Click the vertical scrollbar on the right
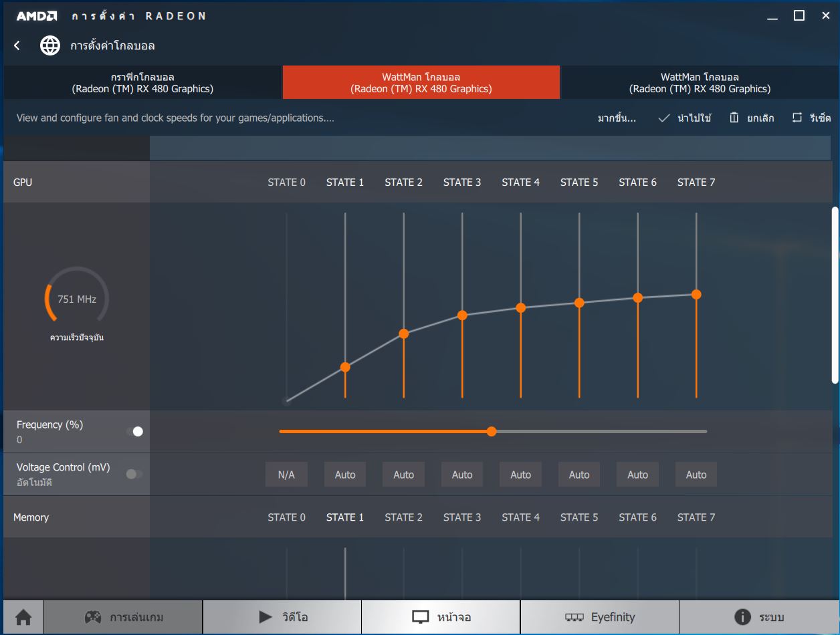This screenshot has width=840, height=635. tap(834, 294)
